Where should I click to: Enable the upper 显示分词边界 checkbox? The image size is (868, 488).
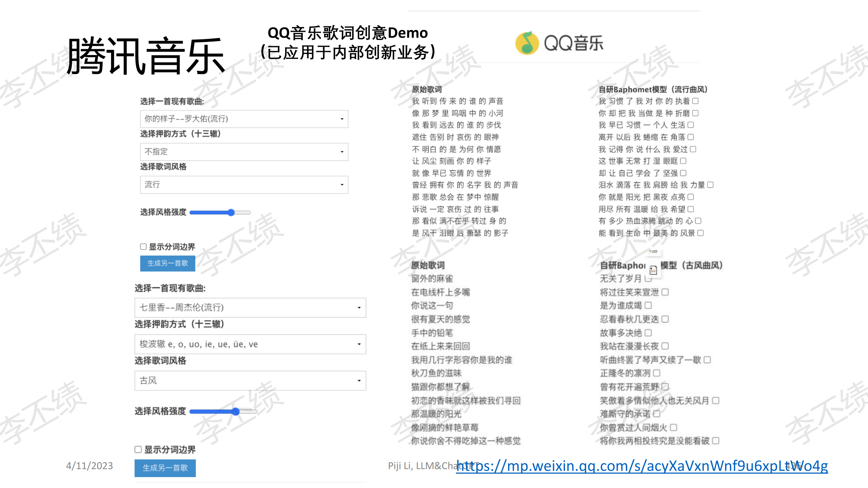(x=143, y=247)
